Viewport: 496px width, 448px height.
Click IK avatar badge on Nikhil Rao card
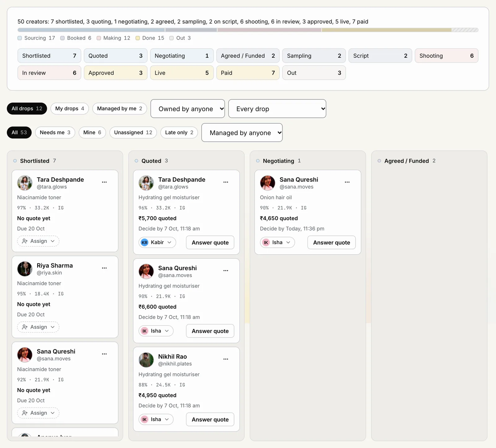144,419
